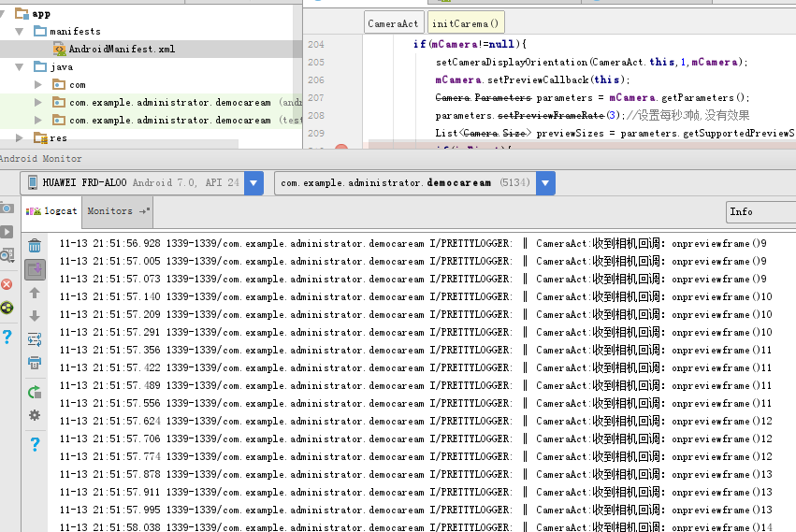This screenshot has width=796, height=532.
Task: Toggle soft wraps in logcat
Action: (x=35, y=339)
